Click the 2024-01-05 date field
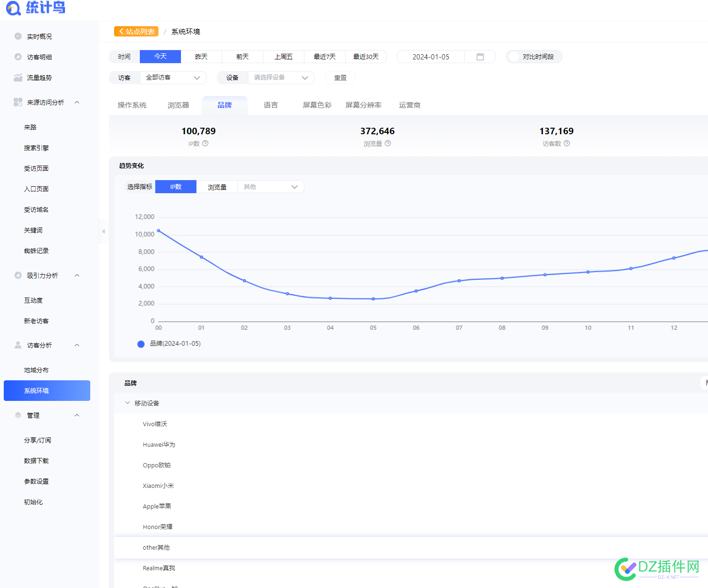 [x=431, y=57]
